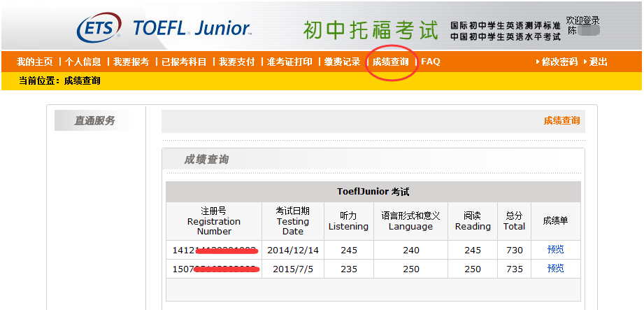Click the TOEFL Junior wordmark in header
644x310 pixels.
pos(191,29)
